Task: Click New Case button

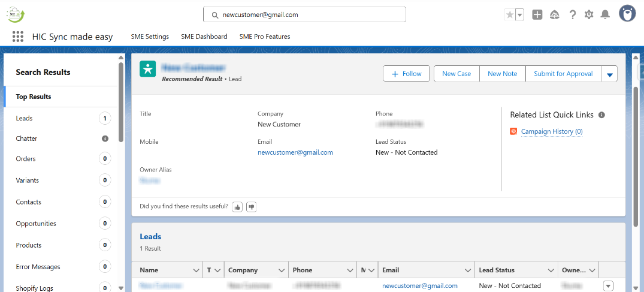Action: (456, 74)
